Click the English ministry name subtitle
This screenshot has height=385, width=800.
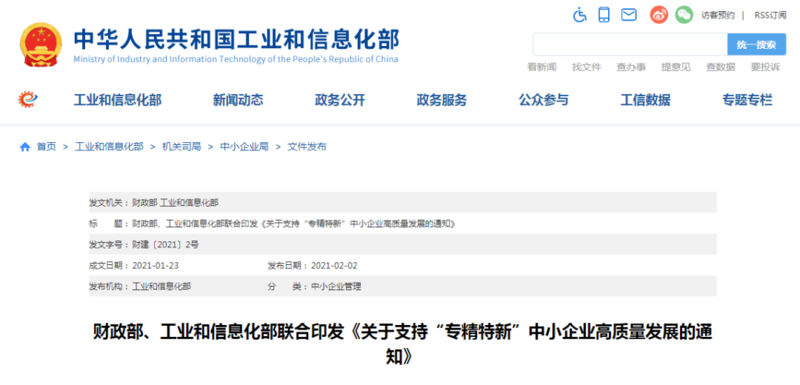pyautogui.click(x=236, y=59)
